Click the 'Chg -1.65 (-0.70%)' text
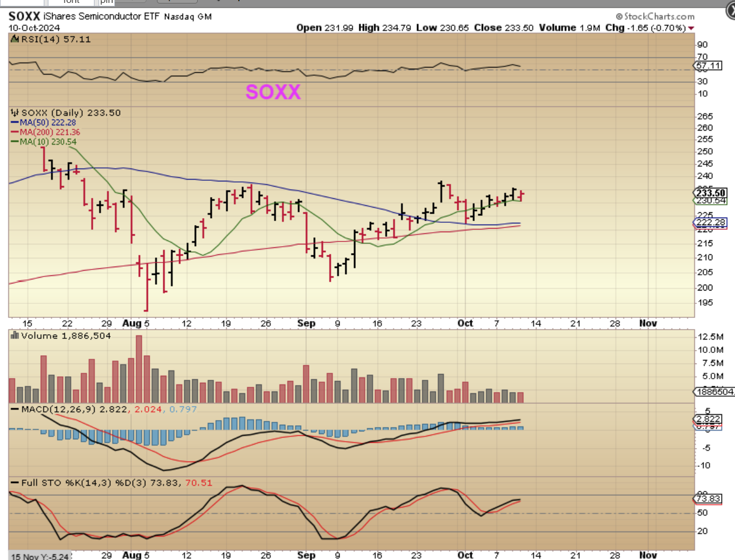 (646, 27)
